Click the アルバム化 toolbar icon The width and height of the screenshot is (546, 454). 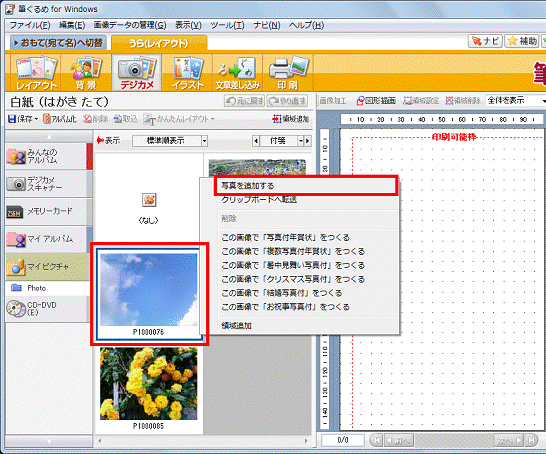coord(60,119)
